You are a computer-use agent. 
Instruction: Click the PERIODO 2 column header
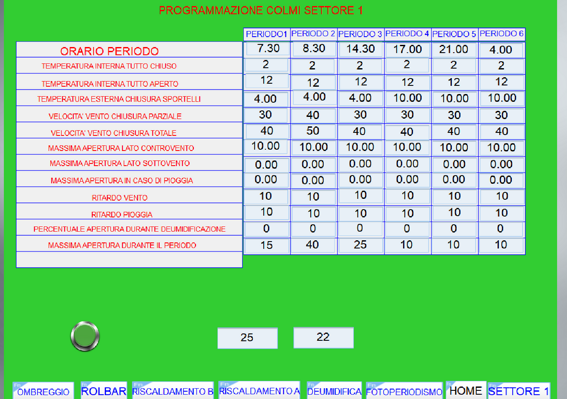pos(314,34)
